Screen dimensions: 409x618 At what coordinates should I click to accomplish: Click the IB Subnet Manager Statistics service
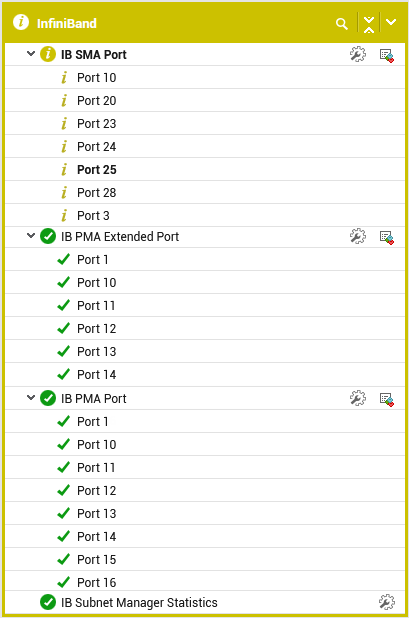tap(139, 603)
